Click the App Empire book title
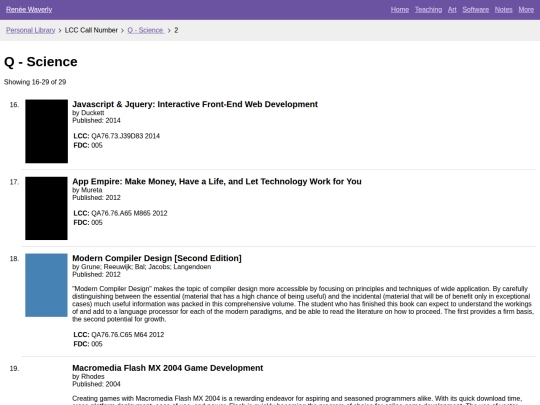 pyautogui.click(x=217, y=181)
